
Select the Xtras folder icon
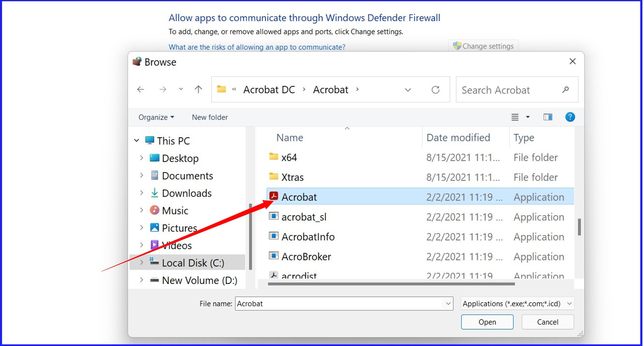point(274,176)
